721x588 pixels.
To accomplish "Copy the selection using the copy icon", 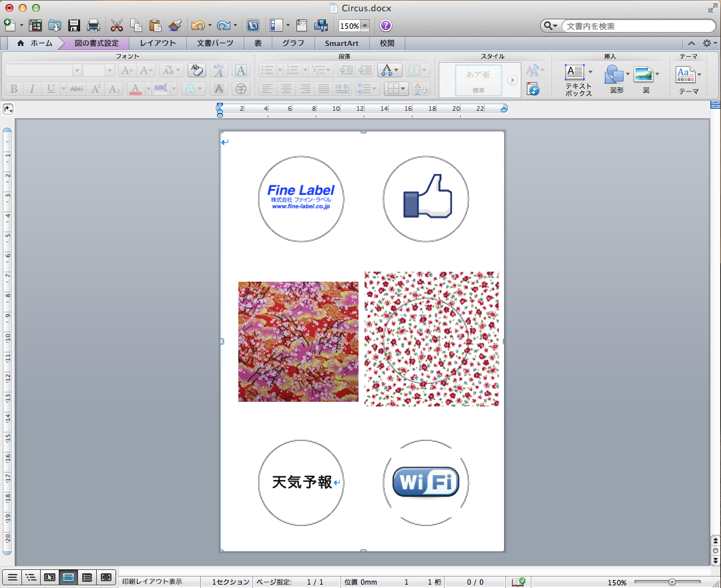I will [x=136, y=25].
